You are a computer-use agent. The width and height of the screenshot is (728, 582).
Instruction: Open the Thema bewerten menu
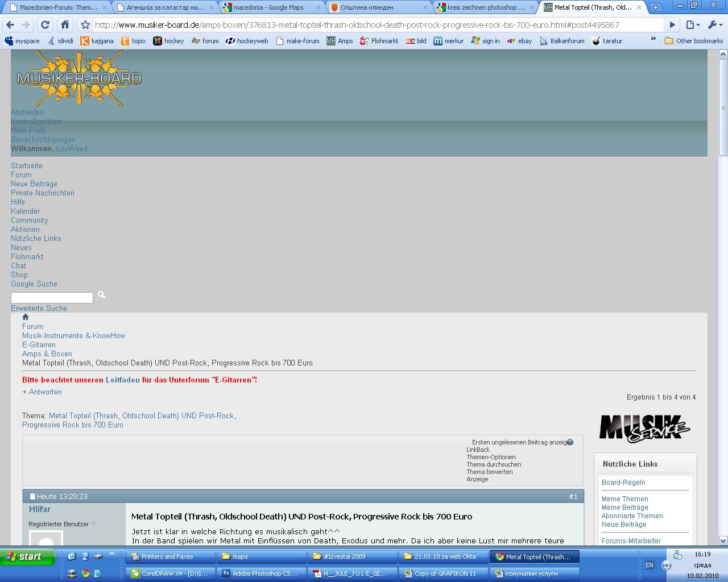point(490,472)
